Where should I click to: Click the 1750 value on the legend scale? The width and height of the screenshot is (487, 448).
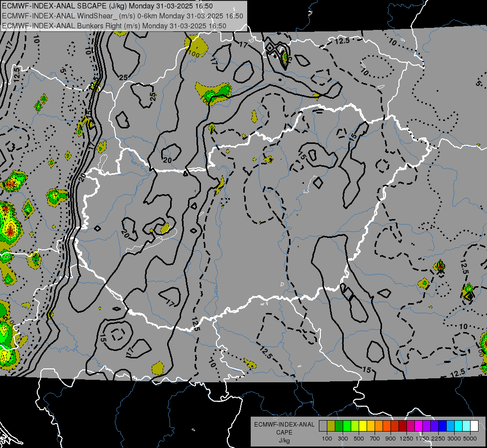(x=422, y=439)
